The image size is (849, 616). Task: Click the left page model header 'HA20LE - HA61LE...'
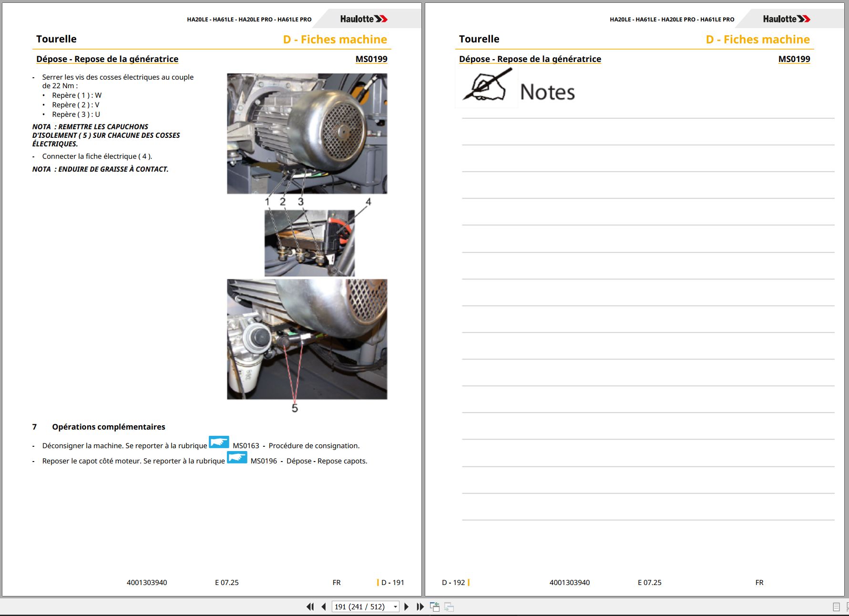(x=249, y=20)
